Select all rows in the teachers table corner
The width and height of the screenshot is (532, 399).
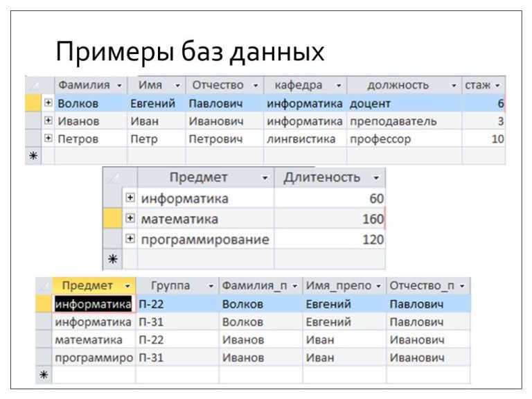pyautogui.click(x=33, y=85)
